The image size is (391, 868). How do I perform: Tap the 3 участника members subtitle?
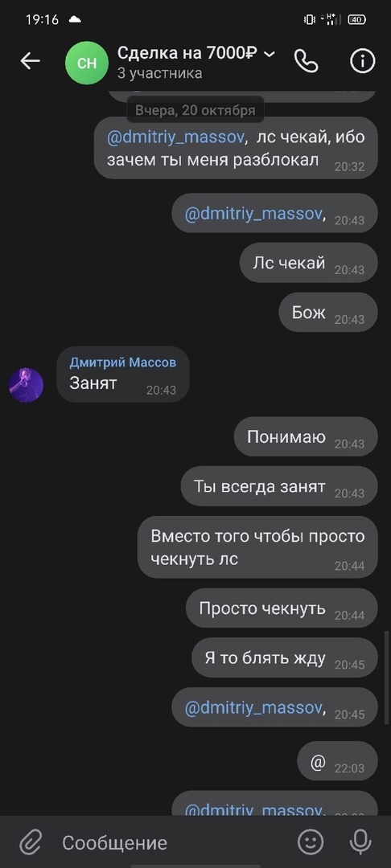click(159, 73)
